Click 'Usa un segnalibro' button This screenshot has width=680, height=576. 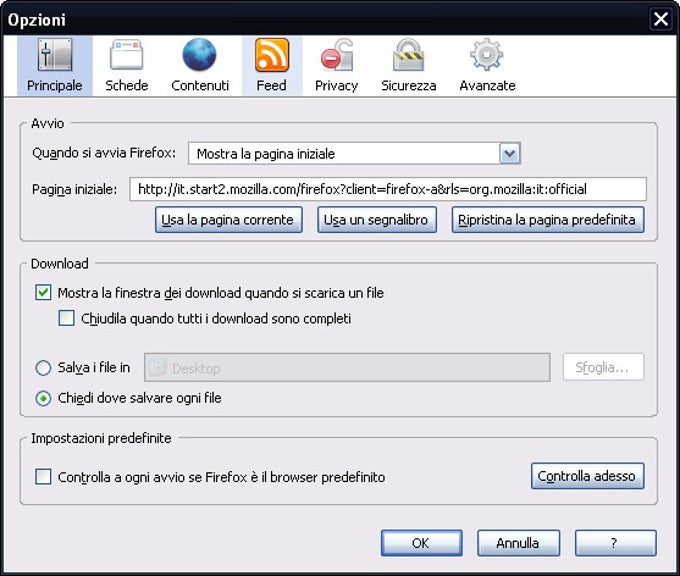click(x=376, y=220)
